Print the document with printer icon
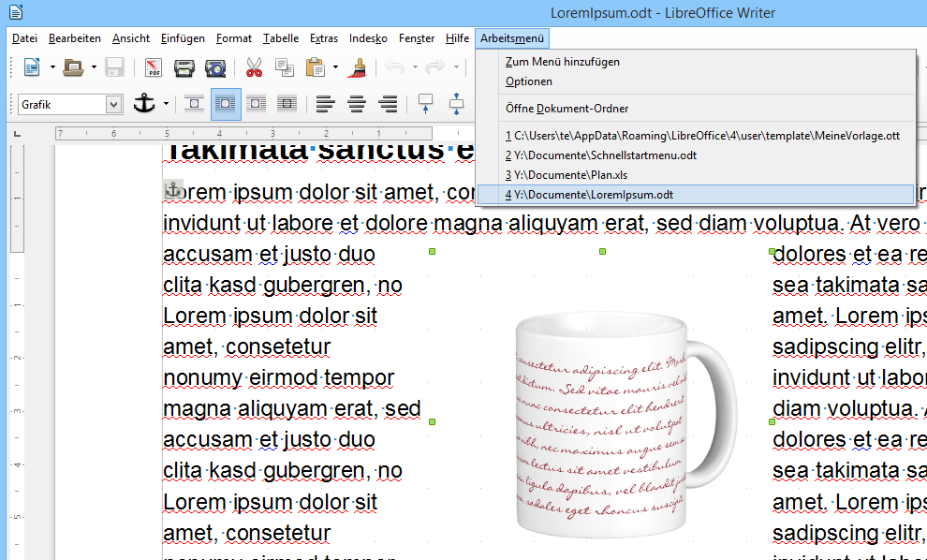The image size is (927, 560). 184,67
